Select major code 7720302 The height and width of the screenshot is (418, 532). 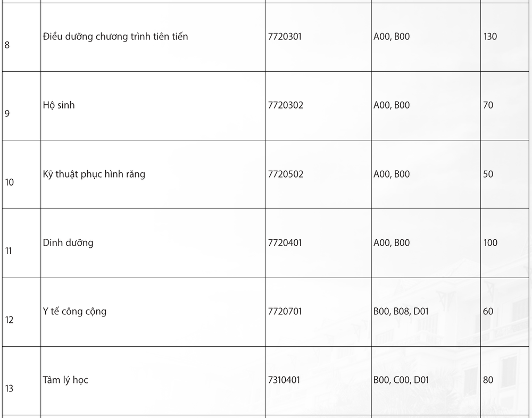[285, 105]
